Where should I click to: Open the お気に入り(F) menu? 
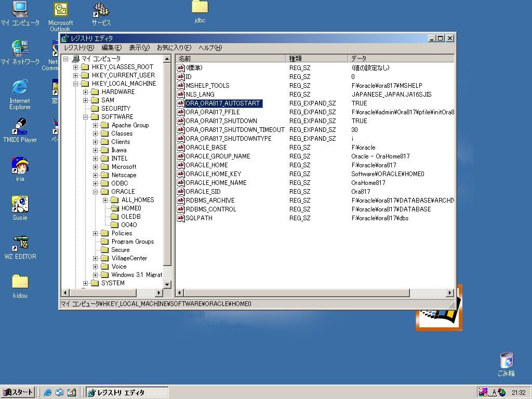174,48
